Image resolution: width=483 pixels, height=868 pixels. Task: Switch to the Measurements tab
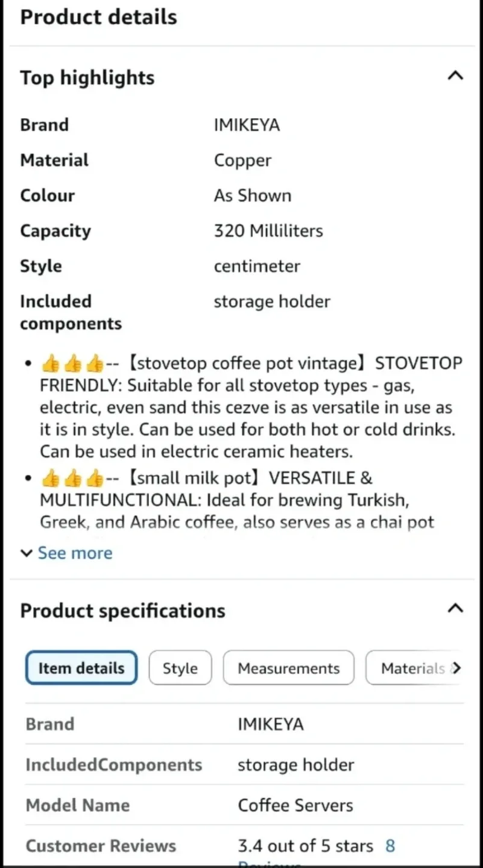pos(288,668)
